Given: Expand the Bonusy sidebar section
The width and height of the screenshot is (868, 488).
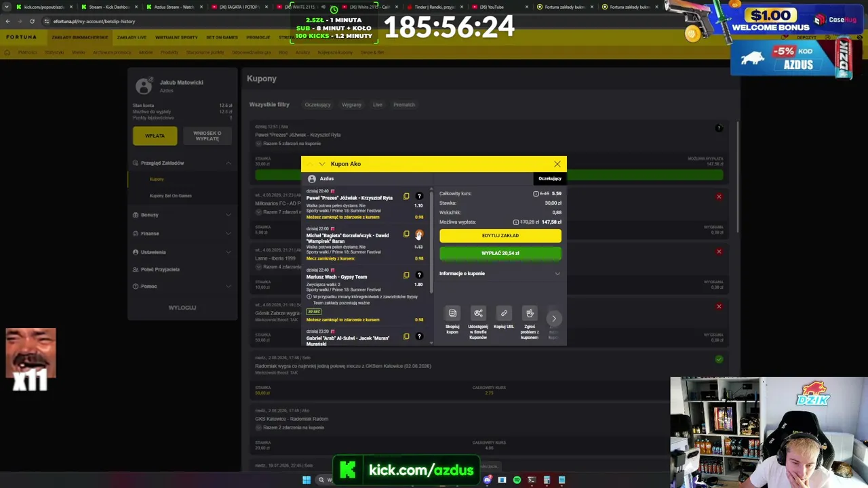Looking at the screenshot, I should click(x=182, y=215).
